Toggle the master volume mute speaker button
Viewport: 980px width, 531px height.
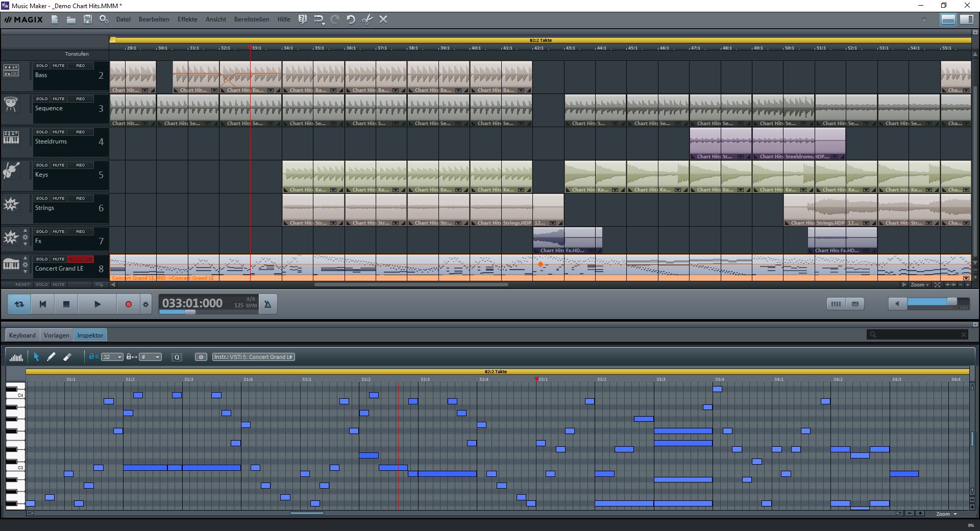(897, 304)
